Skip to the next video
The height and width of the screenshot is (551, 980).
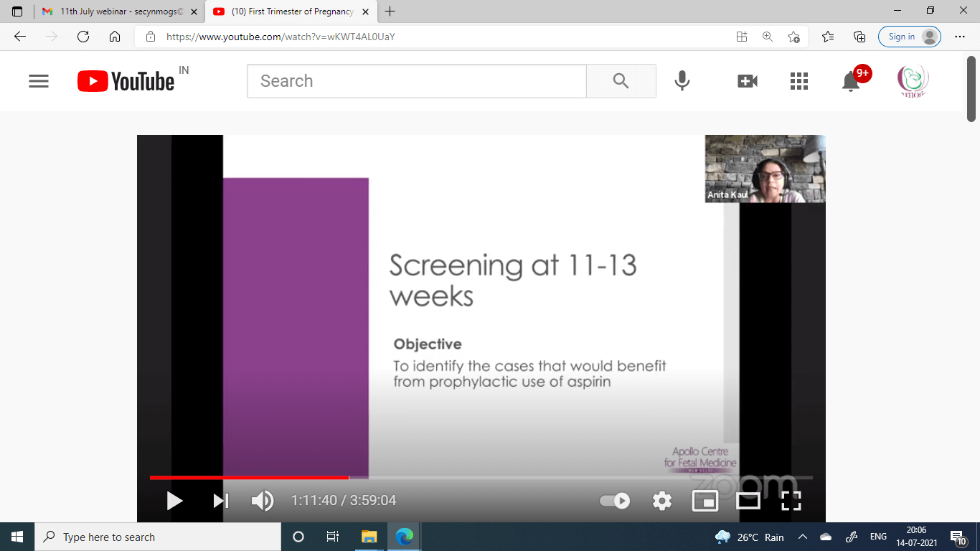coord(221,500)
